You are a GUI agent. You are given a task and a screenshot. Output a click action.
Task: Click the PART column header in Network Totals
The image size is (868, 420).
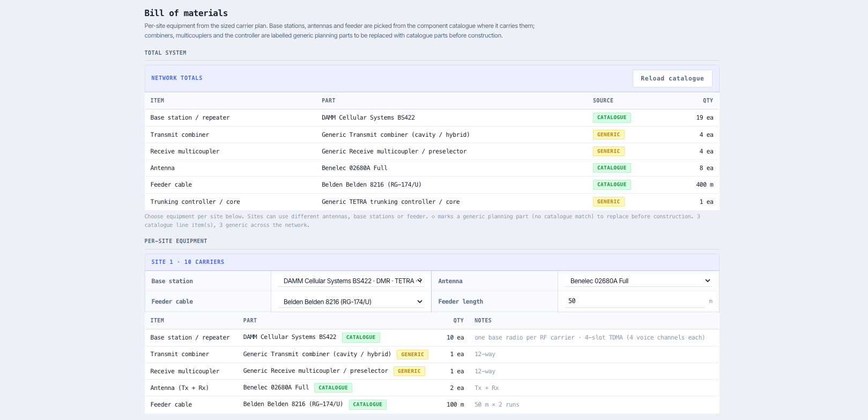[329, 101]
